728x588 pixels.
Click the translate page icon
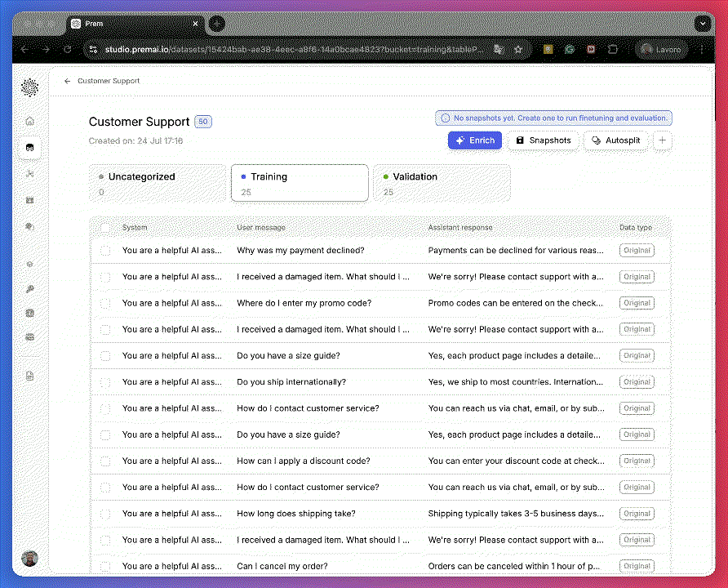pos(499,49)
